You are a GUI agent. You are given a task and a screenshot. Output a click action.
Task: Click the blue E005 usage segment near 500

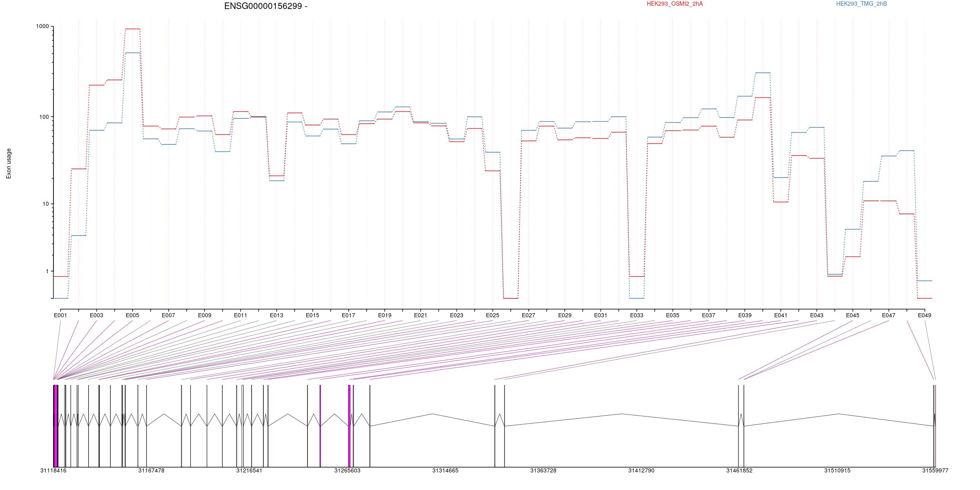tap(133, 53)
